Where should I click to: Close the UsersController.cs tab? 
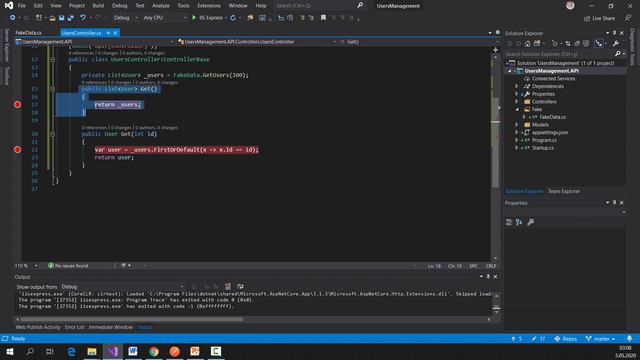116,33
